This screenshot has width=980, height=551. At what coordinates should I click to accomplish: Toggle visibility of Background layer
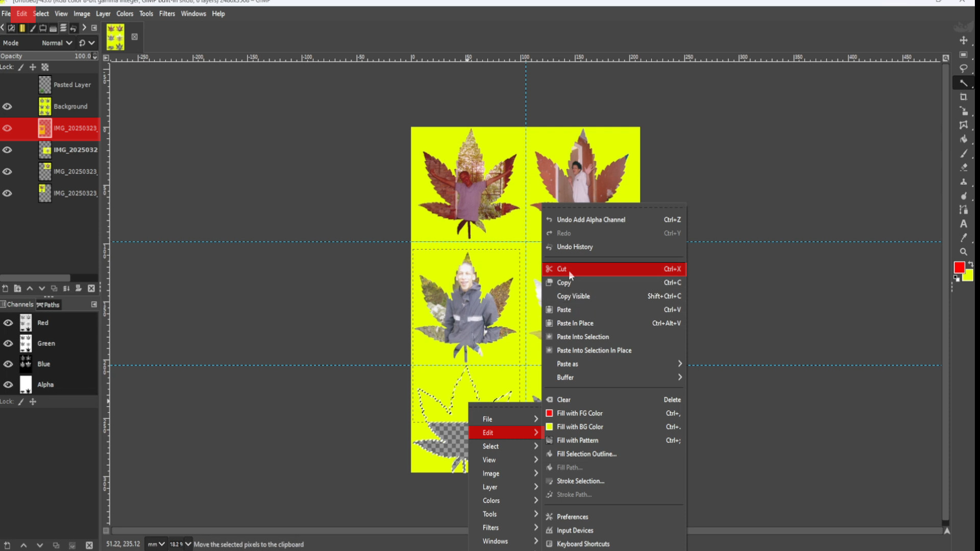tap(7, 107)
